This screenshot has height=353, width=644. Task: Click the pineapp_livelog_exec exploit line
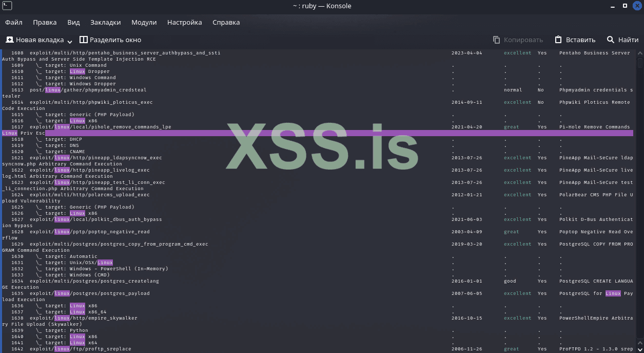point(90,170)
